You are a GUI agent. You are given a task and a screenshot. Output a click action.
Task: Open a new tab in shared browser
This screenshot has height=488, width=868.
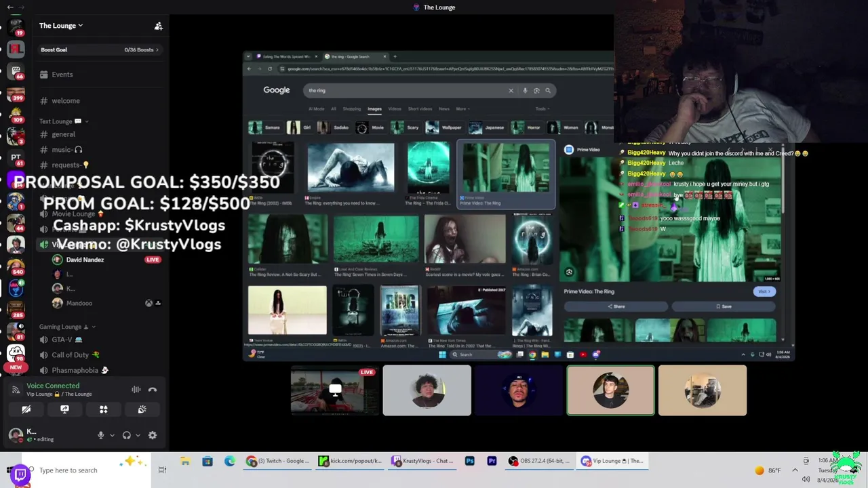point(395,57)
